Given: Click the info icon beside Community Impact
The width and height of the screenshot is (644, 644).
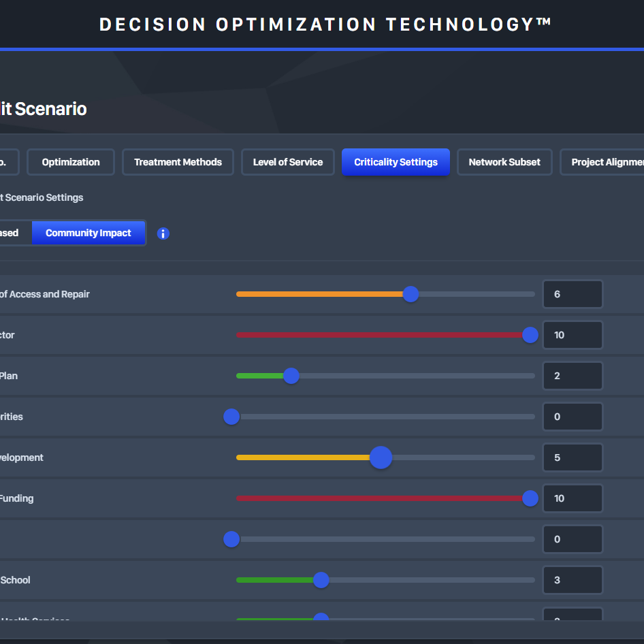Looking at the screenshot, I should click(163, 234).
